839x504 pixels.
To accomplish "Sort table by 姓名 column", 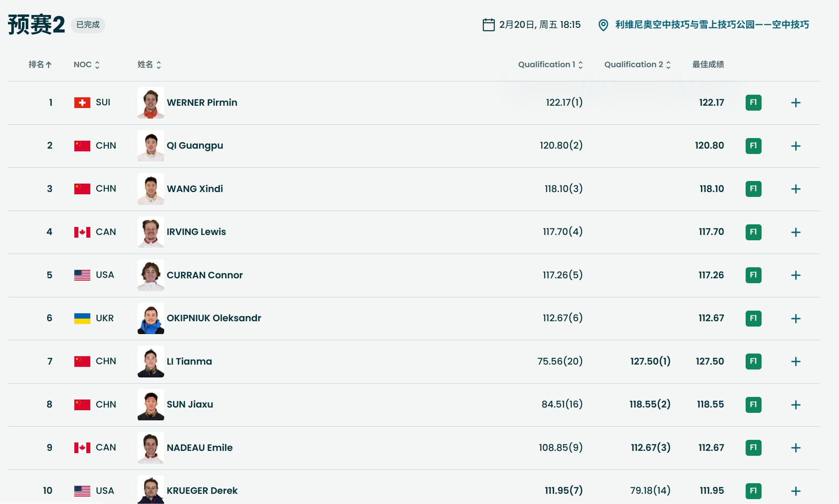I will click(x=149, y=65).
